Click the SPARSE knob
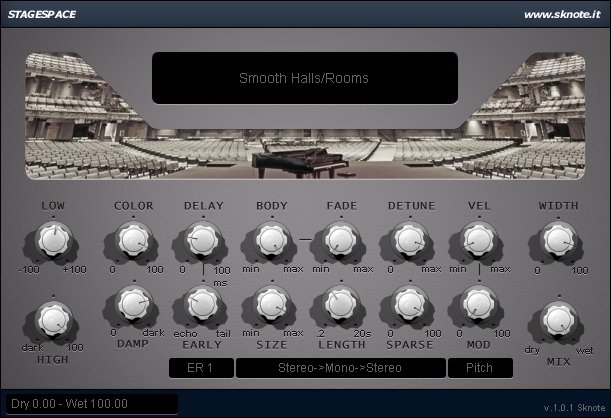Viewport: 611px width, 418px height. click(x=410, y=304)
